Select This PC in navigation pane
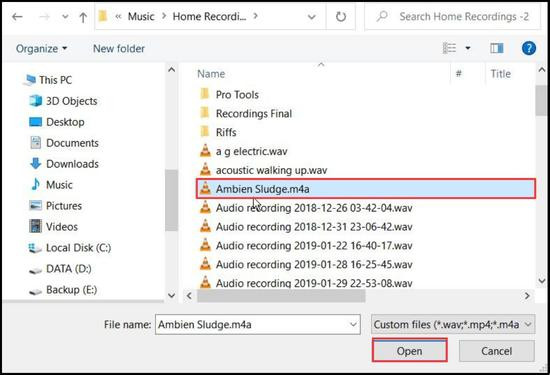Image resolution: width=550 pixels, height=375 pixels. 55,80
